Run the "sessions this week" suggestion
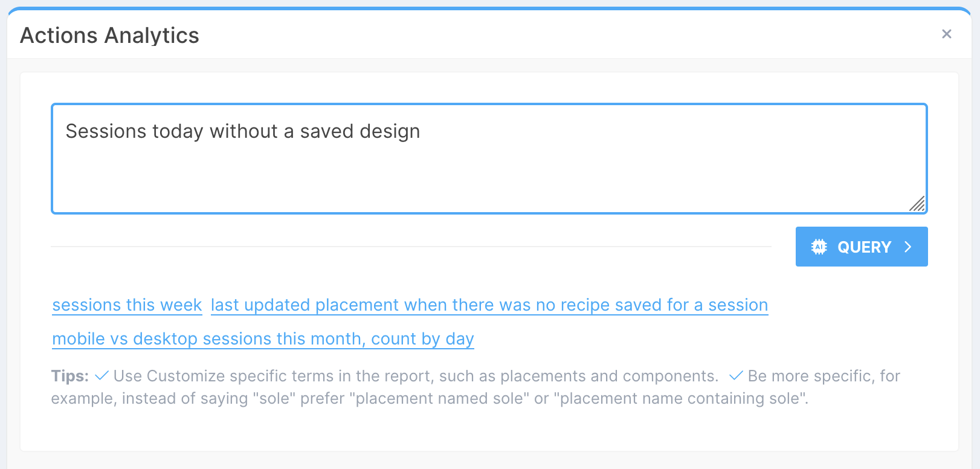Screen dimensions: 980x469 click(x=127, y=305)
